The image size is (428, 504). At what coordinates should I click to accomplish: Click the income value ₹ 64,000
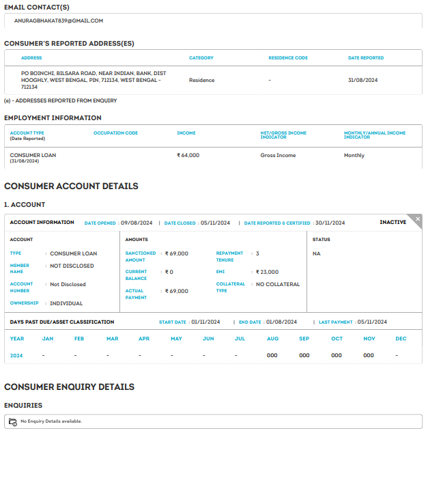tap(188, 156)
